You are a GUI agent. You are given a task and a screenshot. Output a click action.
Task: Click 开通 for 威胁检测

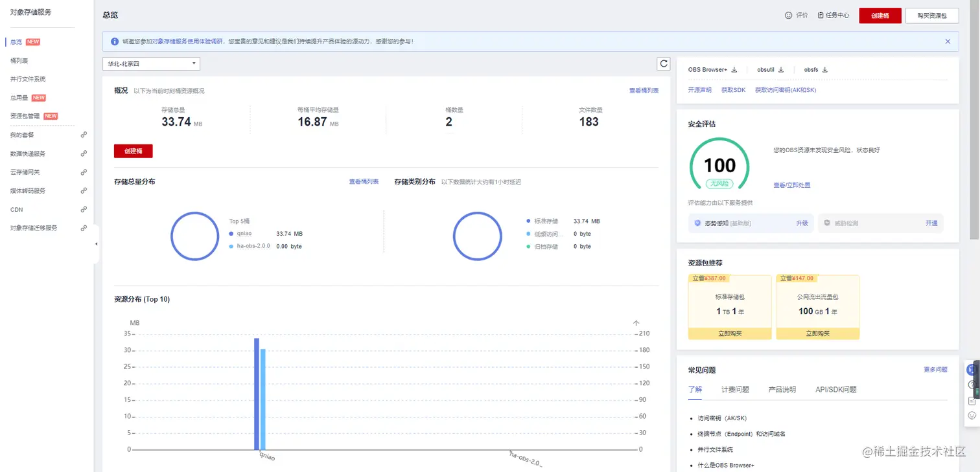931,223
